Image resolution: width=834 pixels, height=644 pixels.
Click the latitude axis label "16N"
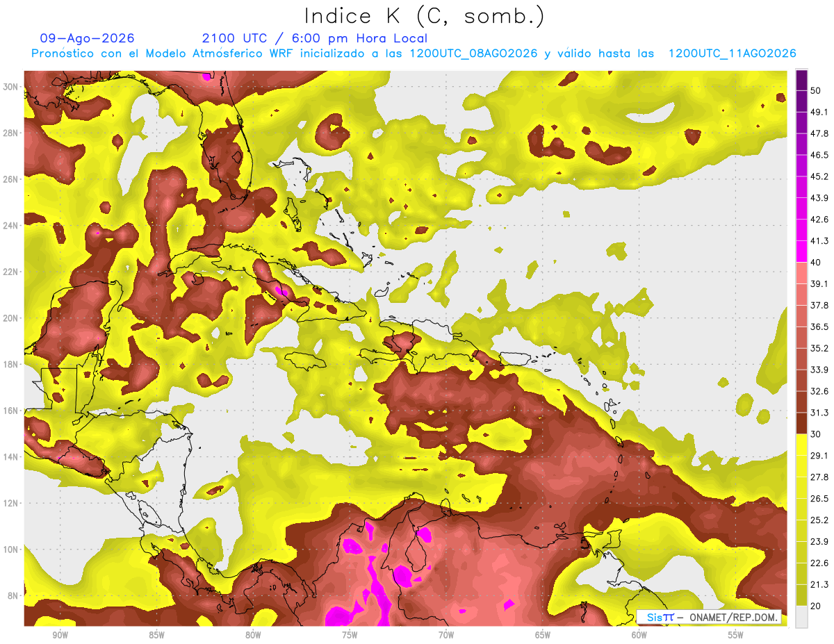pos(12,410)
